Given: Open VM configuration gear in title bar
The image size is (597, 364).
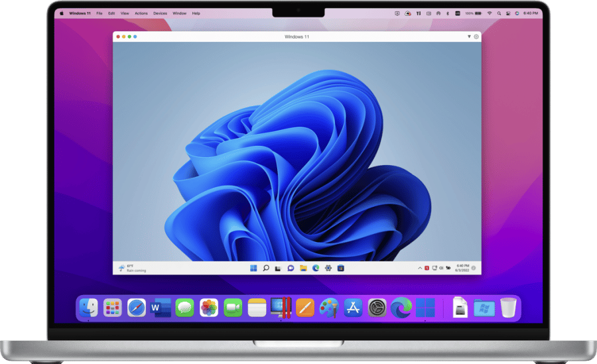Looking at the screenshot, I should point(476,36).
